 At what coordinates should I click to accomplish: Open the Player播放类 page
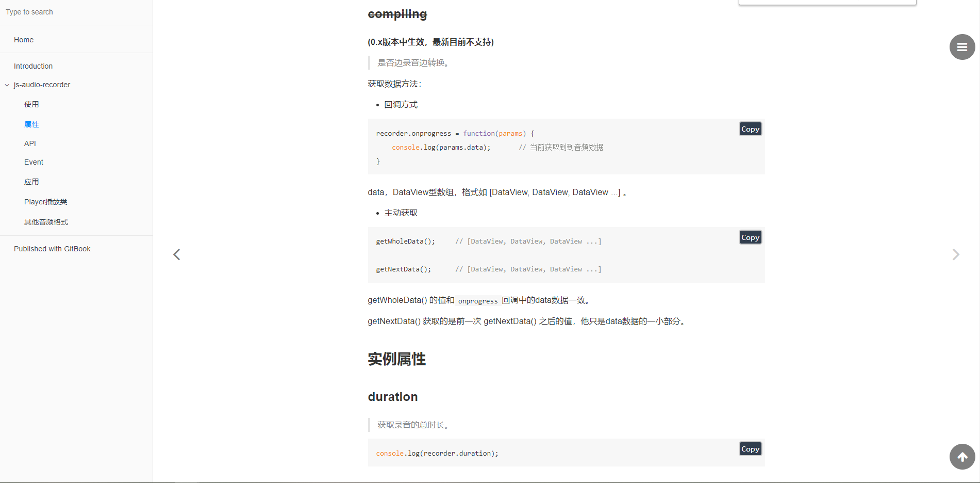[x=46, y=202]
